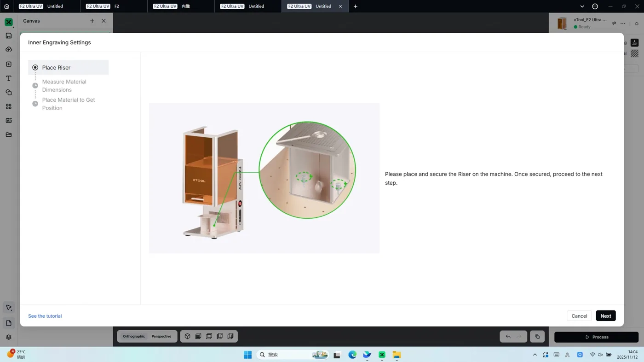This screenshot has width=644, height=362.
Task: Close the active Untitled tab
Action: (340, 6)
